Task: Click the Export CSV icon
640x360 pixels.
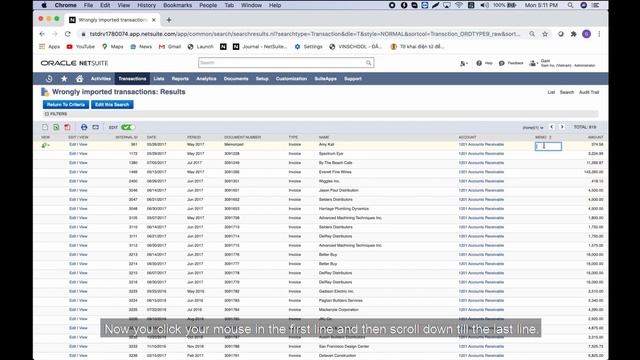Action: (45, 127)
